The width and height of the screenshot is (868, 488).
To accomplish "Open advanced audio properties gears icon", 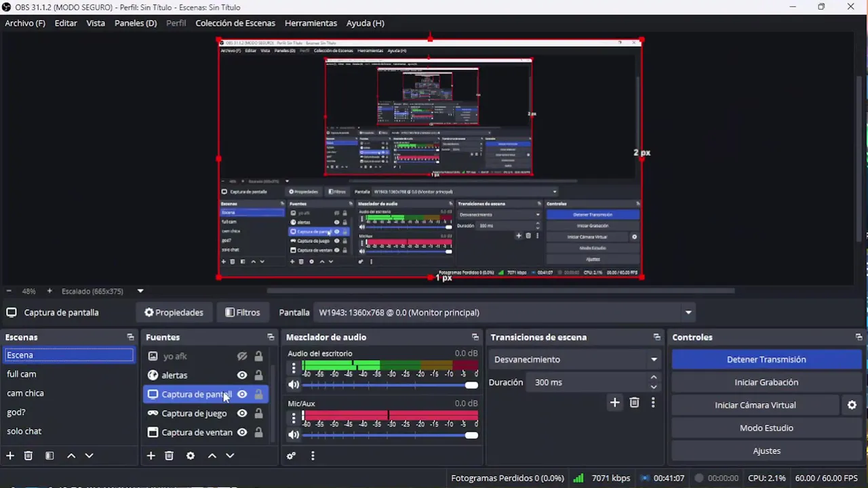I will tap(292, 456).
